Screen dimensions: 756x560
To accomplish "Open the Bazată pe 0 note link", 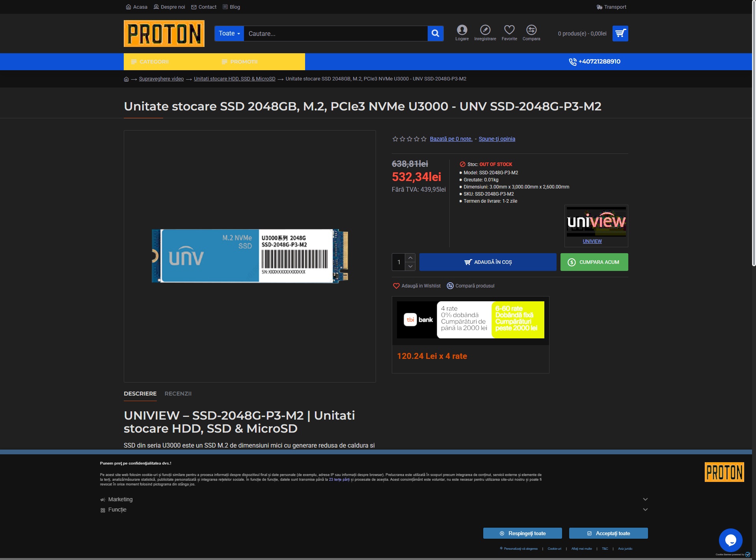I will (451, 139).
